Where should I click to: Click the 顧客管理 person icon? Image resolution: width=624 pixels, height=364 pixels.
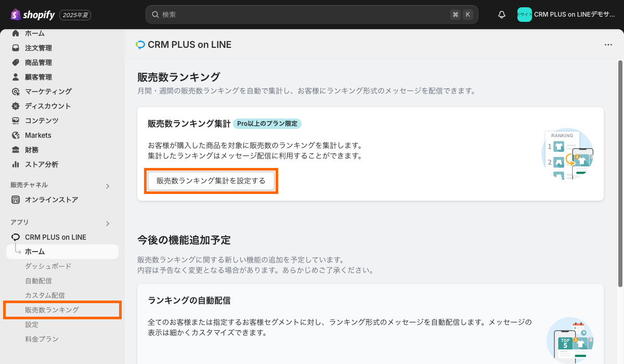tap(16, 77)
